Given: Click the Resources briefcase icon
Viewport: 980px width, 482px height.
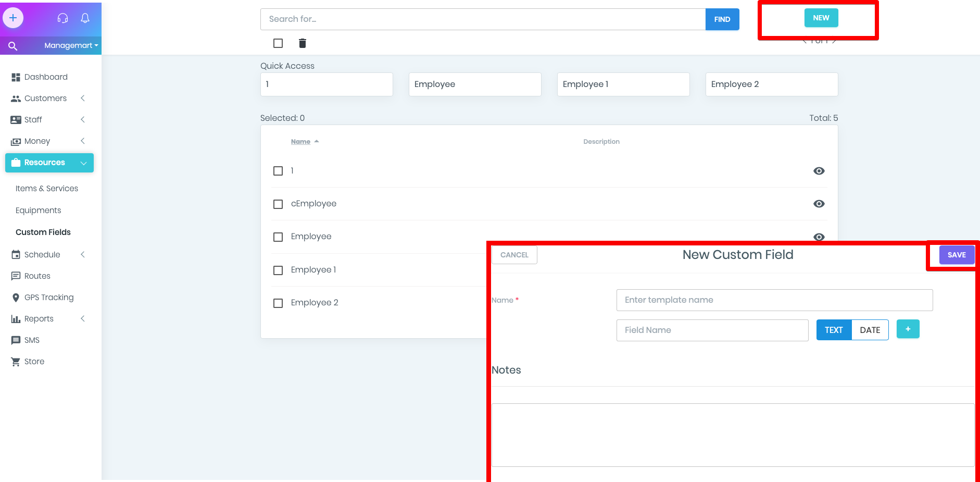Looking at the screenshot, I should coord(16,163).
